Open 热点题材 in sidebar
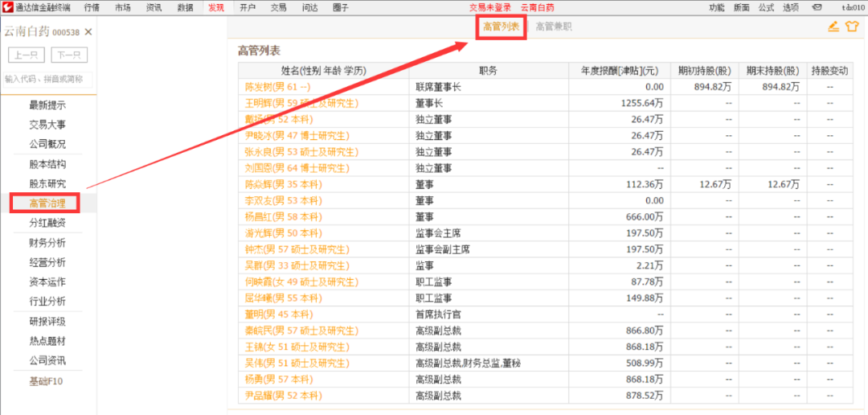868x415 pixels. click(47, 341)
